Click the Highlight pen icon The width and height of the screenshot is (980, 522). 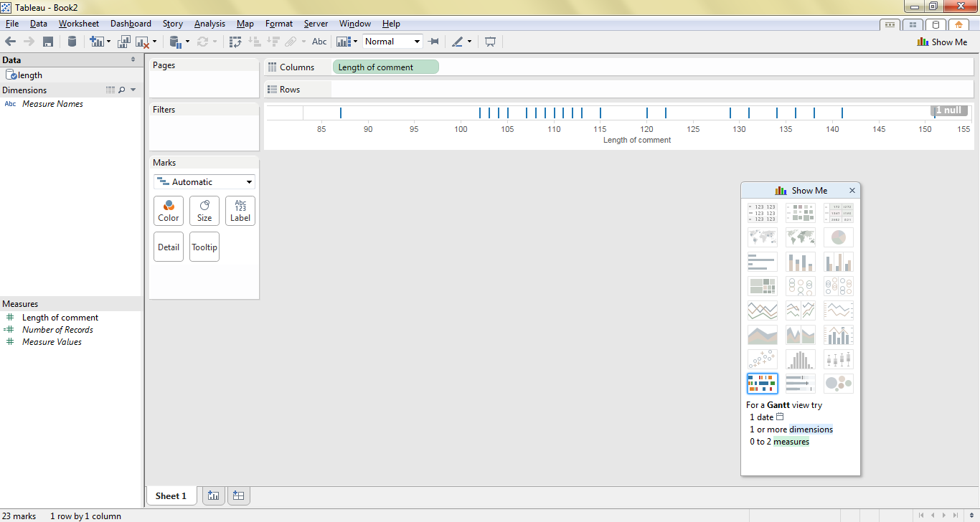tap(458, 42)
